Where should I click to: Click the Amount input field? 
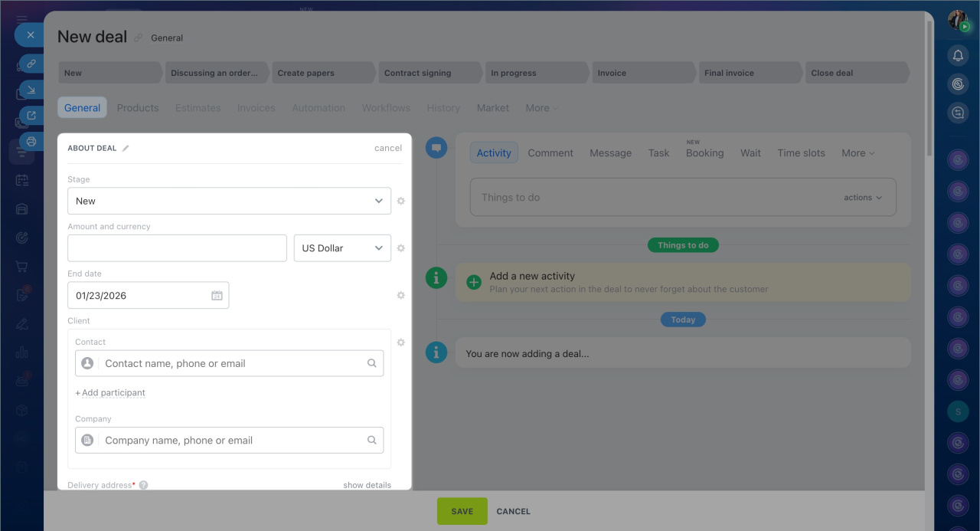point(177,248)
